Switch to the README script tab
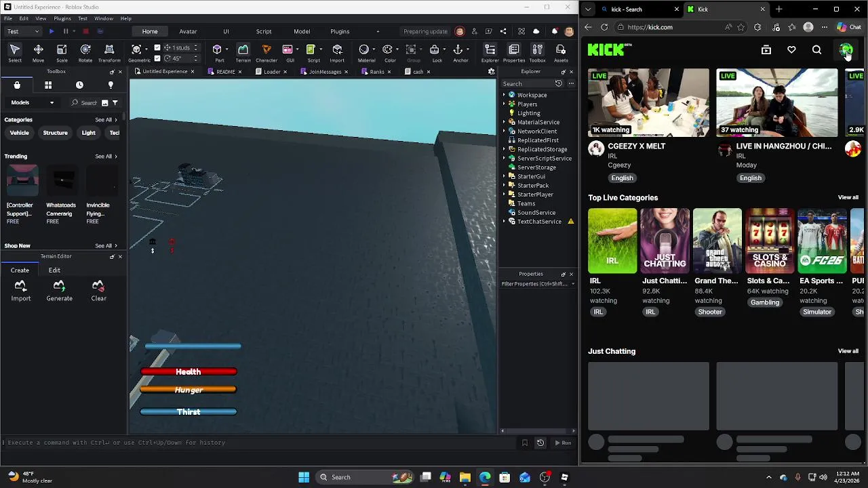868x488 pixels. pyautogui.click(x=225, y=71)
